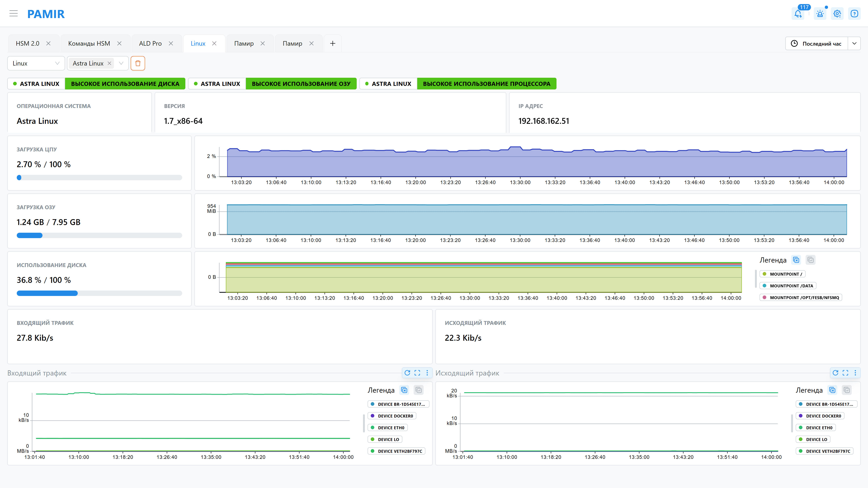Click Высокое использование процессора alert badge
Image resolution: width=868 pixels, height=488 pixels.
pos(487,84)
